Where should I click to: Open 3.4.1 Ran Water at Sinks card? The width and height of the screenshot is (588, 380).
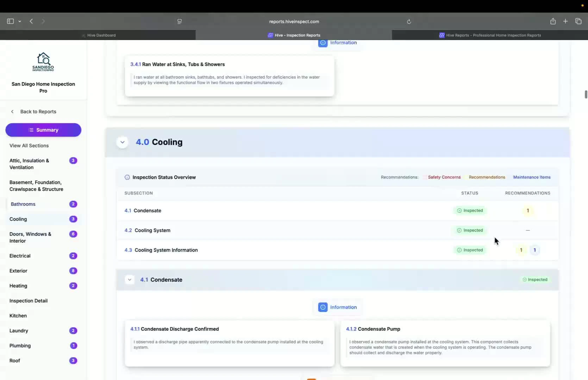tap(229, 76)
